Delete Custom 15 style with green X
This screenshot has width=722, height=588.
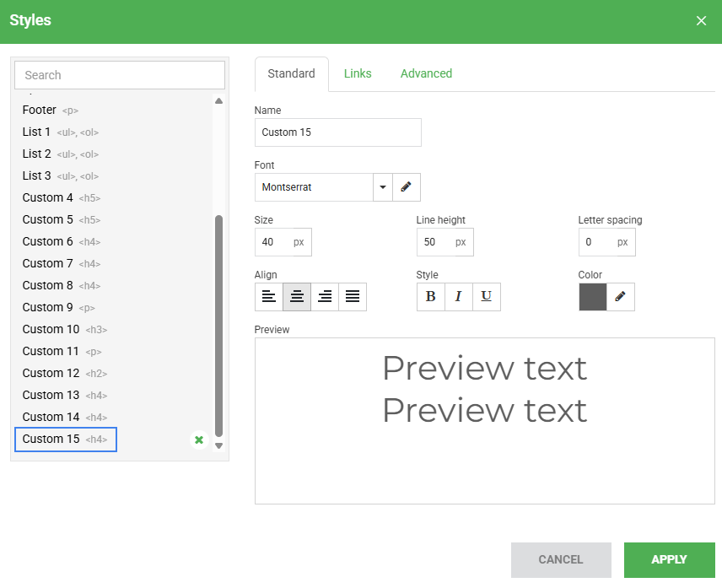[x=199, y=440]
